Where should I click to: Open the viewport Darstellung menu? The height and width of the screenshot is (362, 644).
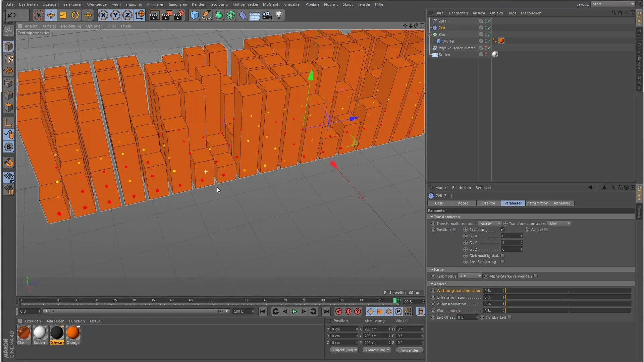tap(71, 26)
